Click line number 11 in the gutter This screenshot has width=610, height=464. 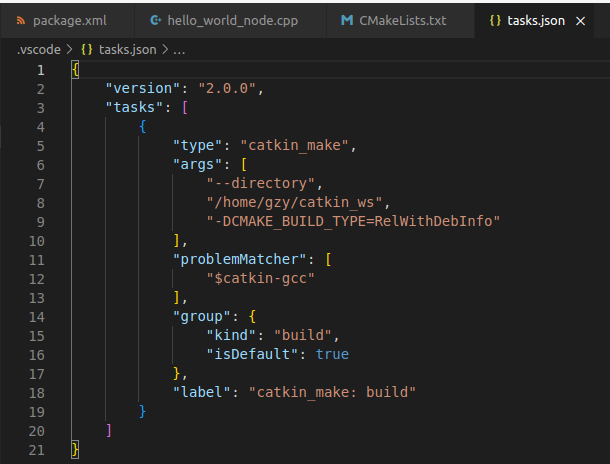(x=37, y=260)
